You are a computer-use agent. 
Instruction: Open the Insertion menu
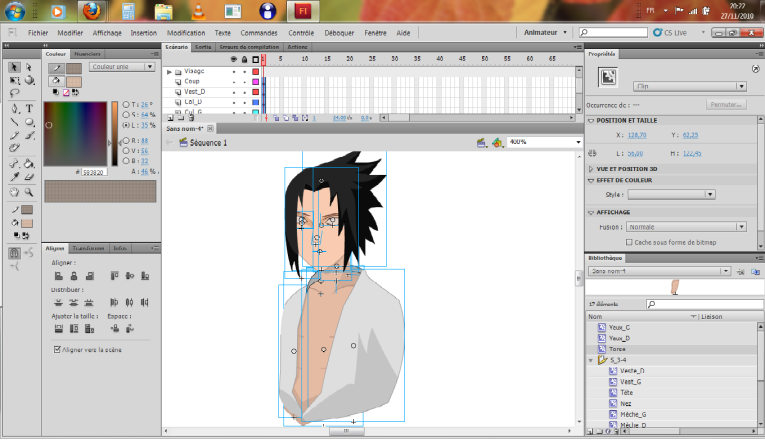(143, 33)
